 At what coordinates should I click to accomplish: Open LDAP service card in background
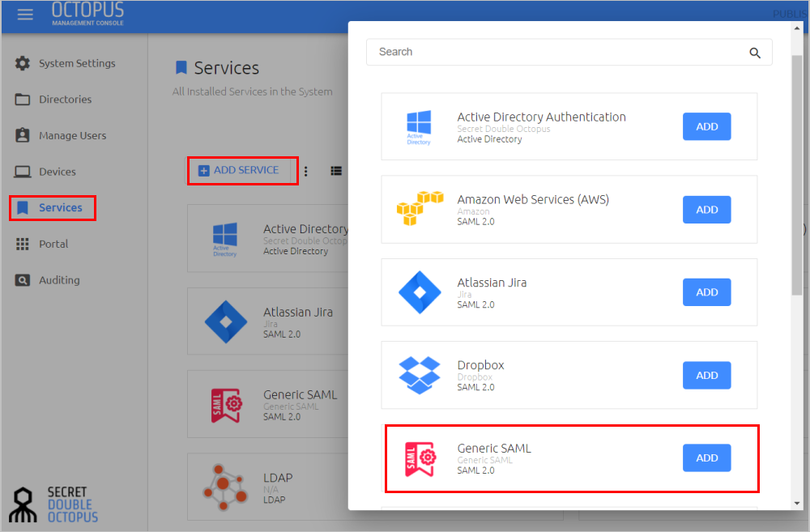point(268,487)
